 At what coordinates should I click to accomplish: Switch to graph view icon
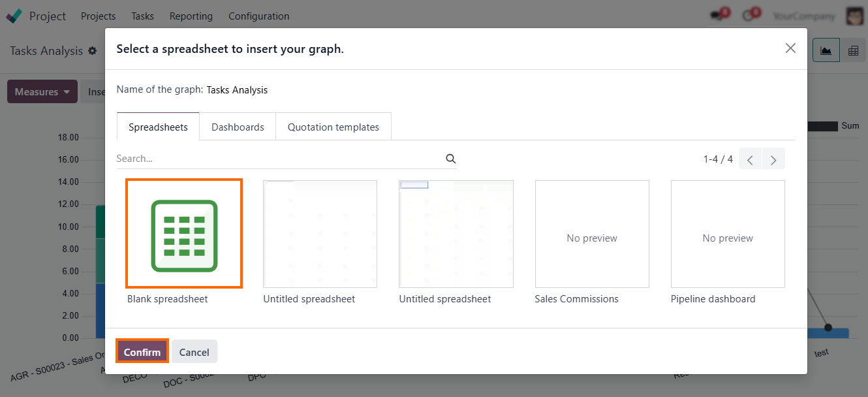pos(826,50)
